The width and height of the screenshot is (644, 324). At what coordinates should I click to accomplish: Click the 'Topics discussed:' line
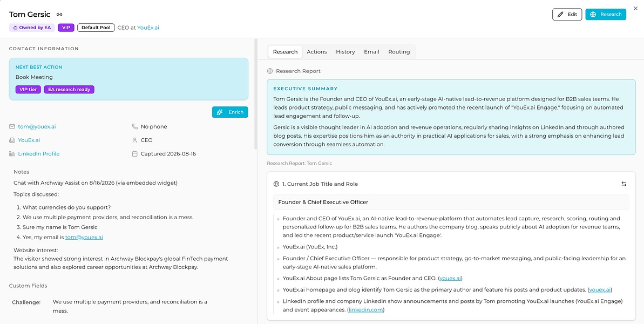point(36,194)
